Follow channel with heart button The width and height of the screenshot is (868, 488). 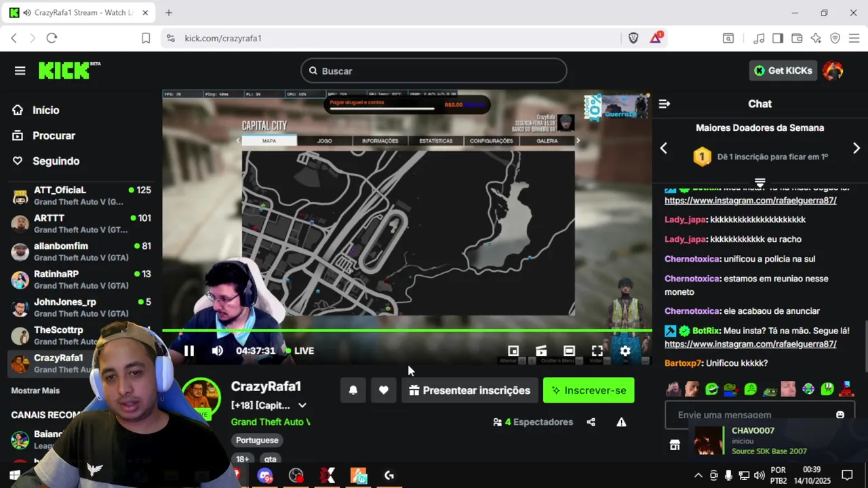383,390
